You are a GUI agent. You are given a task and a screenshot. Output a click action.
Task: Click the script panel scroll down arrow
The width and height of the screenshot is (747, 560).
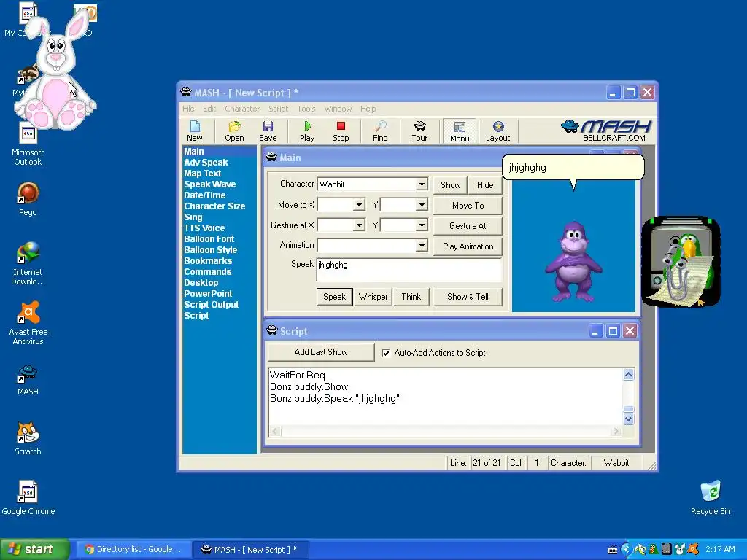coord(628,419)
